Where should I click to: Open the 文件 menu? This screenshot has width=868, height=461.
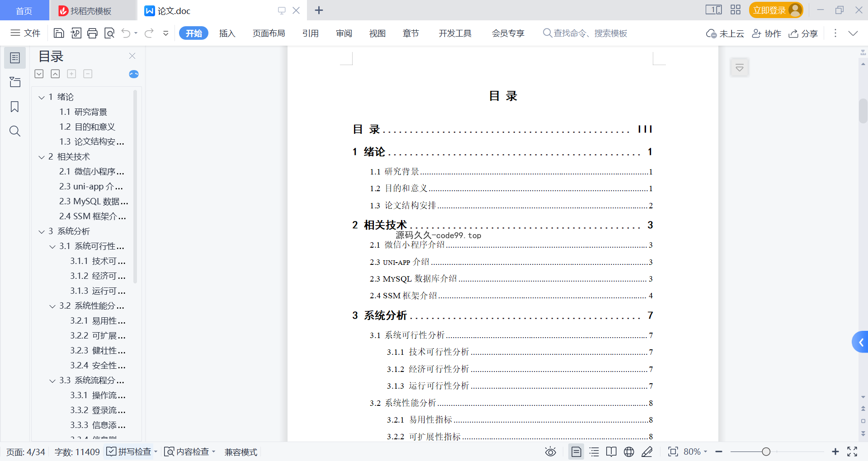click(x=25, y=33)
